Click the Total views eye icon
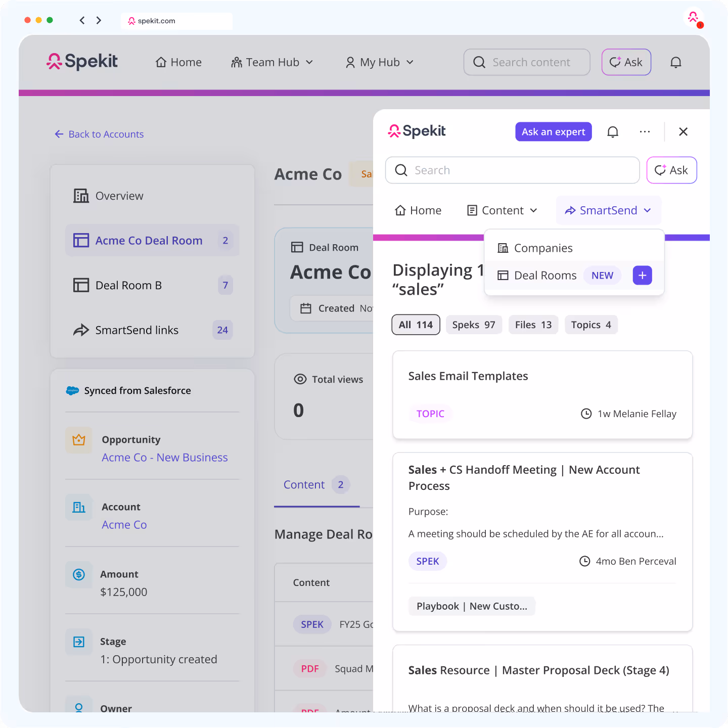The image size is (728, 728). pos(300,379)
